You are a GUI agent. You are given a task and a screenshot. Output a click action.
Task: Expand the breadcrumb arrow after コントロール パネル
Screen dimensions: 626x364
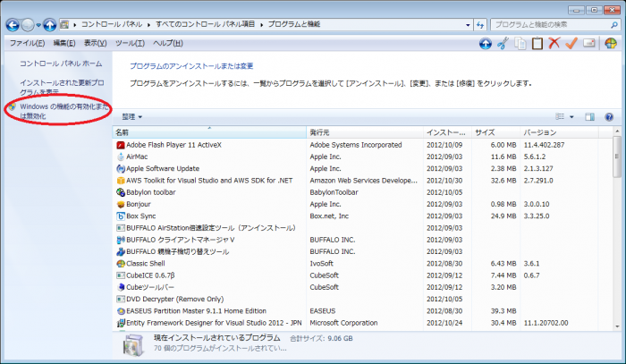tap(148, 25)
